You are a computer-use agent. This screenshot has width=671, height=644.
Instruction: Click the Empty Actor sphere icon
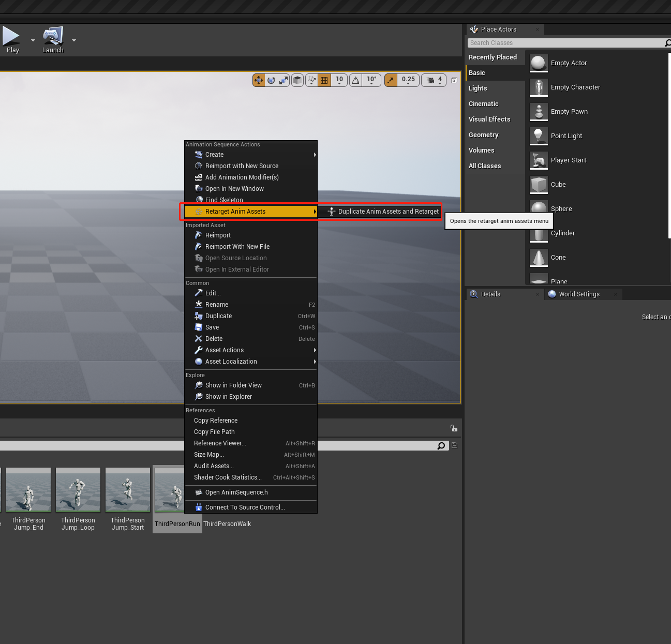click(539, 63)
